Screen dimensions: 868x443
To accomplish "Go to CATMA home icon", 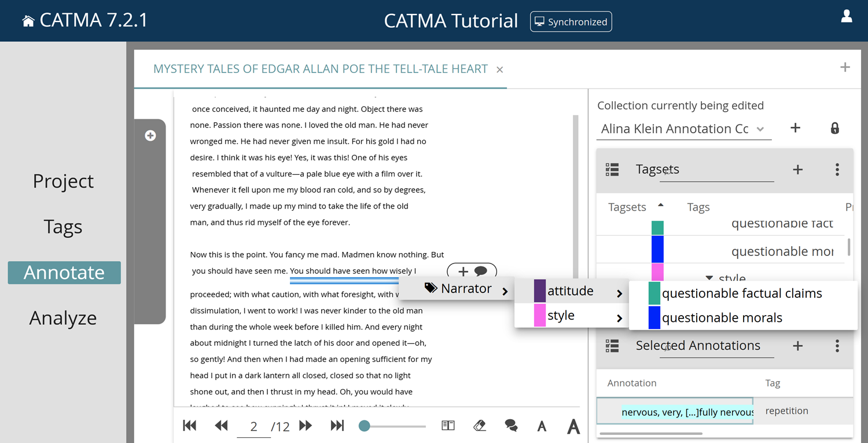I will 28,21.
